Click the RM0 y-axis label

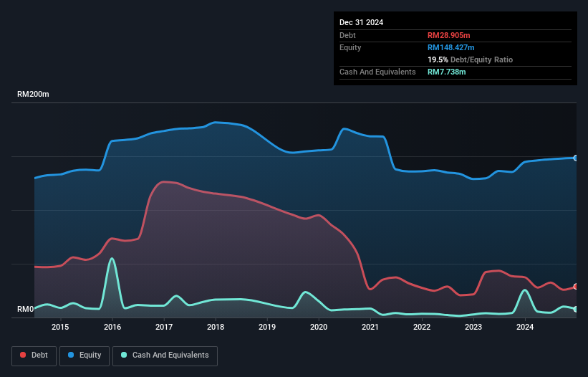26,309
